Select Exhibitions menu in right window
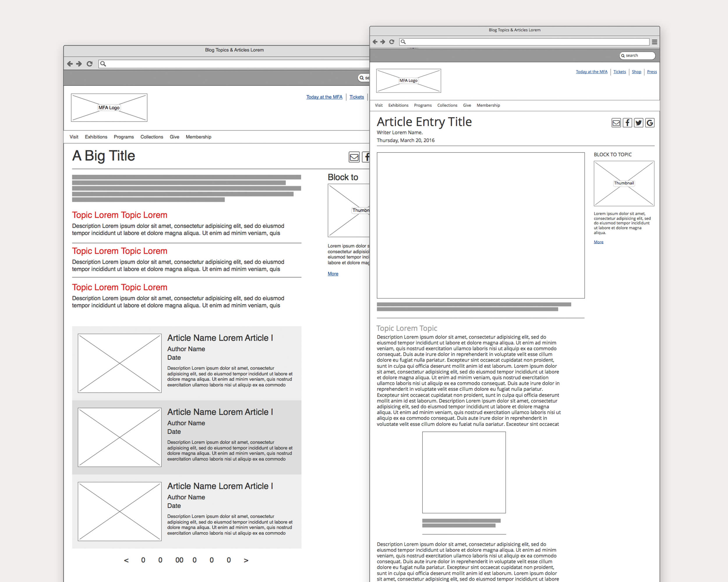Viewport: 728px width, 582px height. coord(398,105)
